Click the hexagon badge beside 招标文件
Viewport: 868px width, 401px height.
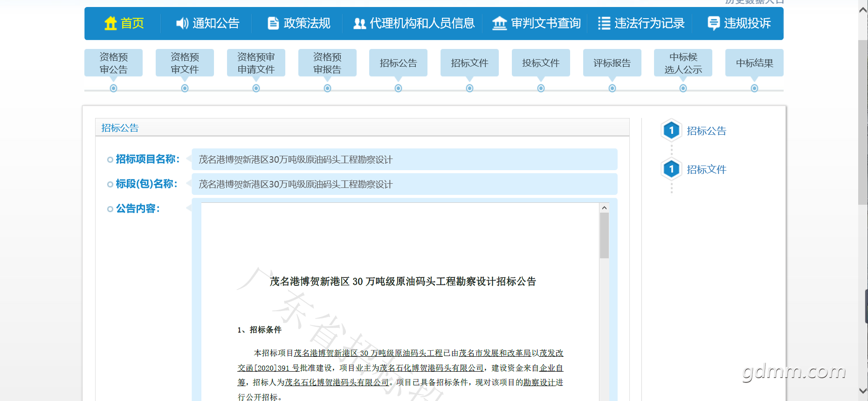tap(671, 169)
